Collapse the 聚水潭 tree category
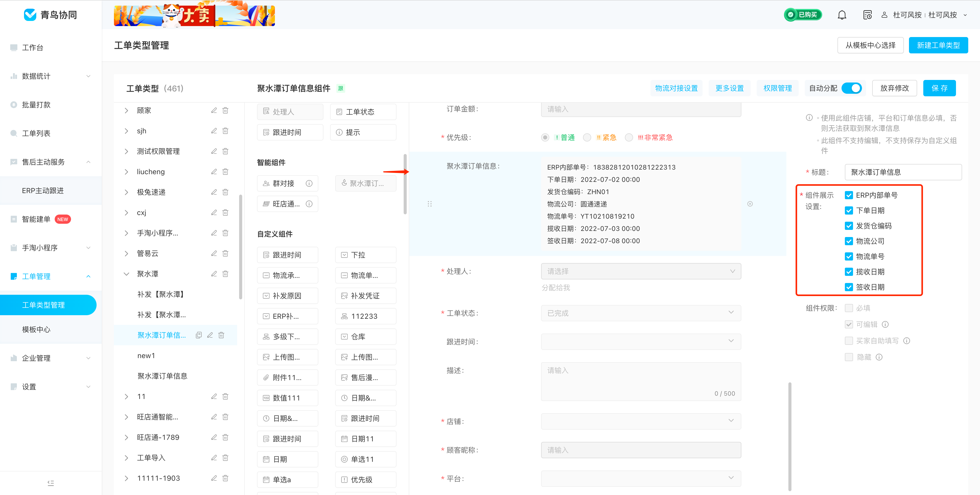 coord(126,274)
